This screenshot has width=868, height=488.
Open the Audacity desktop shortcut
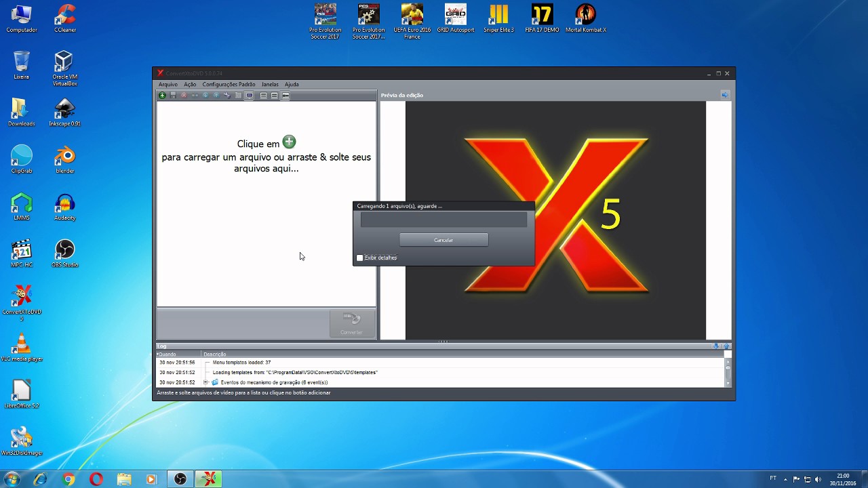click(x=64, y=207)
